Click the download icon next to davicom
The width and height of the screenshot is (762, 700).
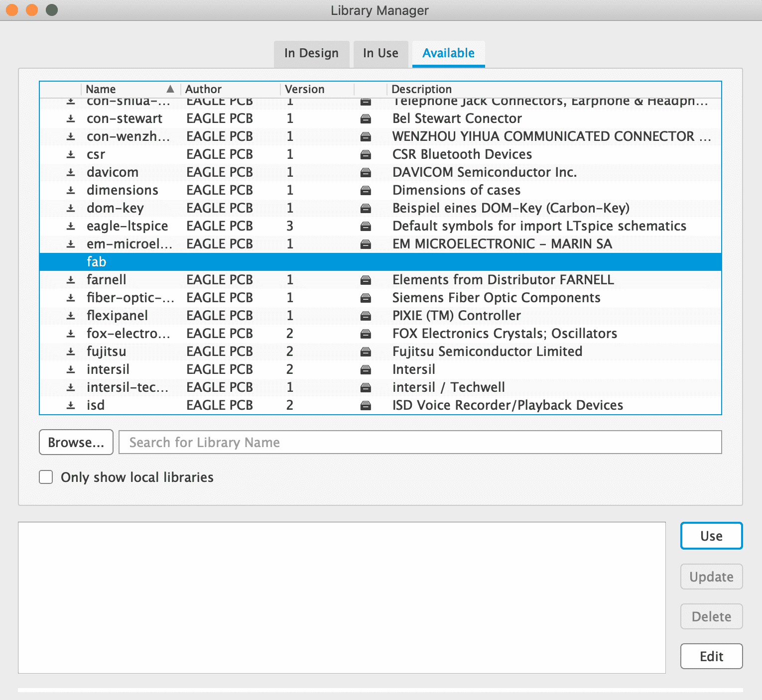tap(71, 172)
